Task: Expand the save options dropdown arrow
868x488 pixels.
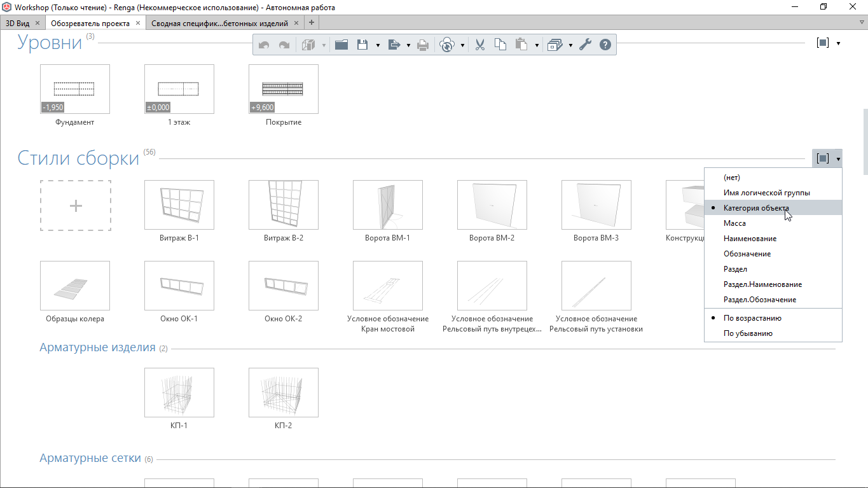Action: pos(378,46)
